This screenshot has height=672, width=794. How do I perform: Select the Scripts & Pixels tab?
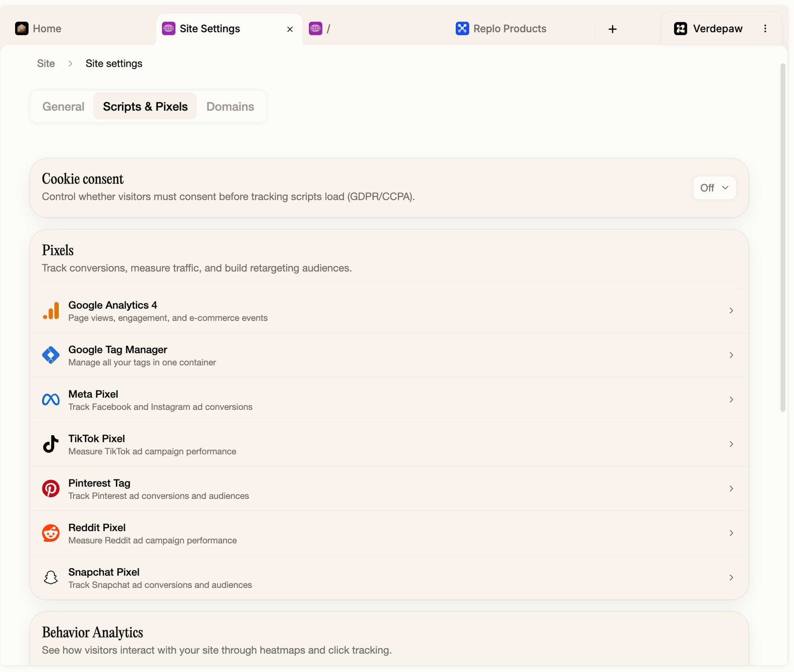145,106
